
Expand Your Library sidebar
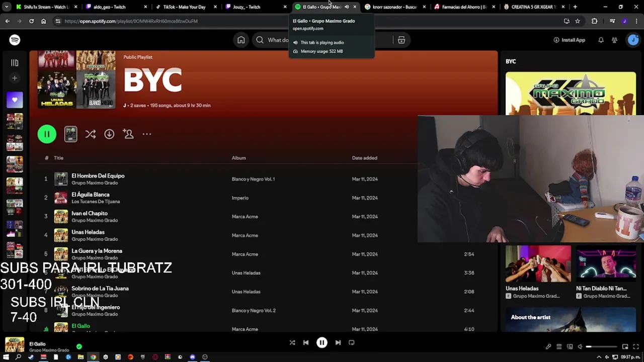(15, 63)
